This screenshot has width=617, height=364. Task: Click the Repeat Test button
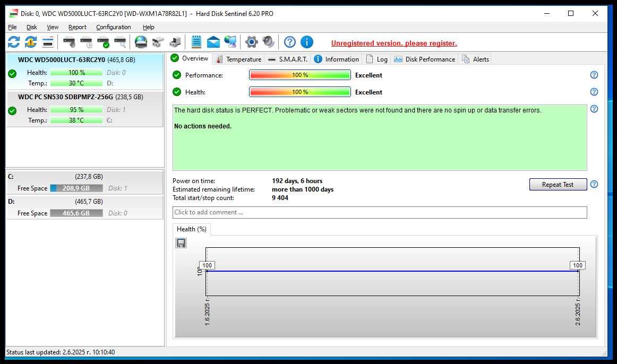[558, 184]
